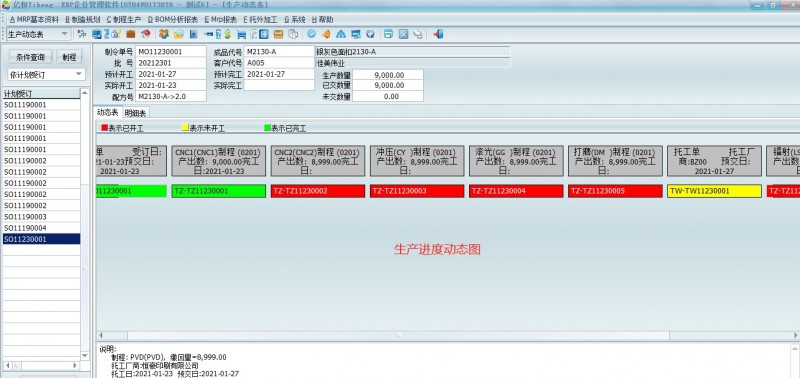This screenshot has width=800, height=378.
Task: Click the green 表示已完工 legend swatch
Action: [x=267, y=128]
